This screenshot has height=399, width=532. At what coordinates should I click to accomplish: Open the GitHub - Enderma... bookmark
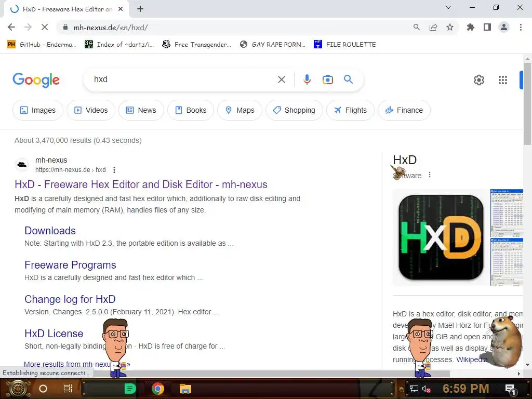click(x=42, y=45)
